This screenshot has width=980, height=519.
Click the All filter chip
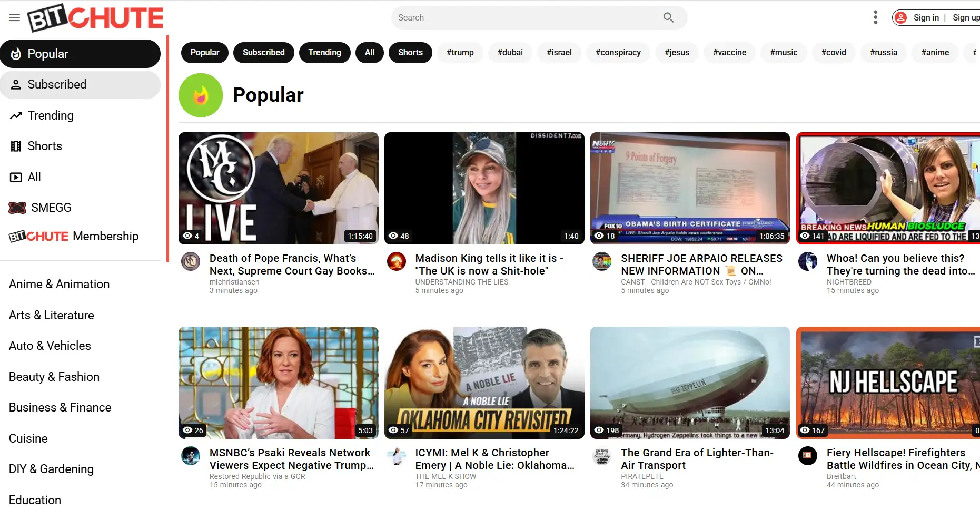point(370,53)
